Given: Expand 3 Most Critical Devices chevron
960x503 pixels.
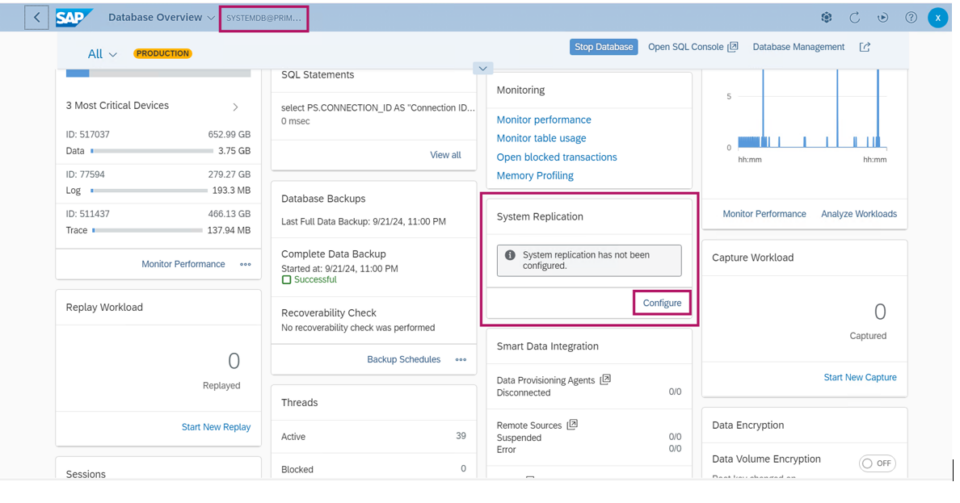Looking at the screenshot, I should tap(236, 107).
